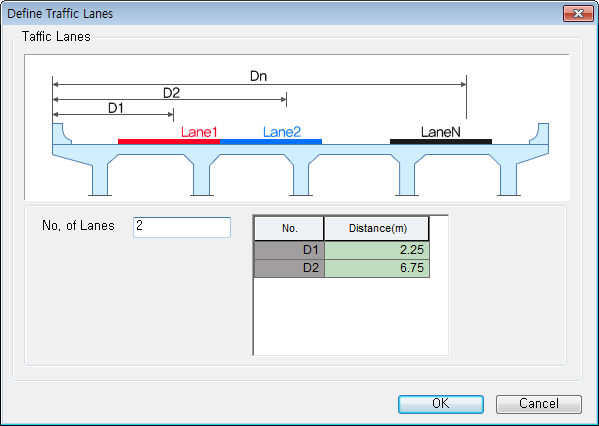The height and width of the screenshot is (426, 599).
Task: Click the red Lane1 text label
Action: (x=199, y=132)
